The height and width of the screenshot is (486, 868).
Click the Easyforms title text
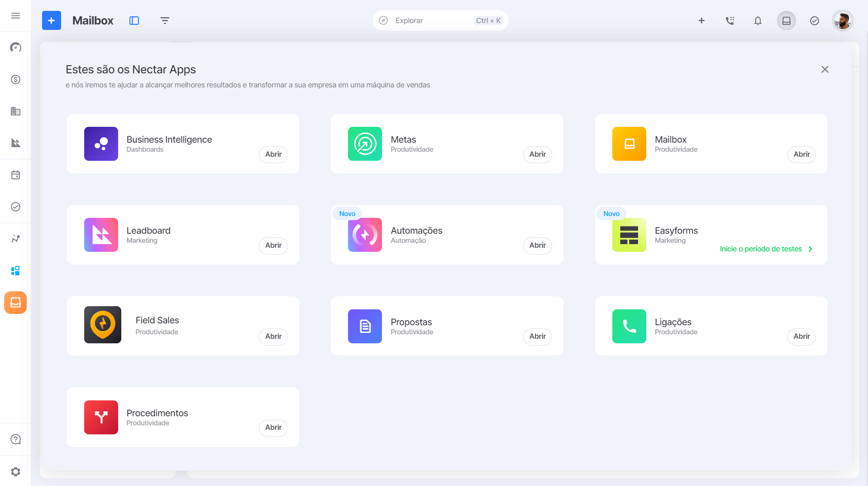676,231
